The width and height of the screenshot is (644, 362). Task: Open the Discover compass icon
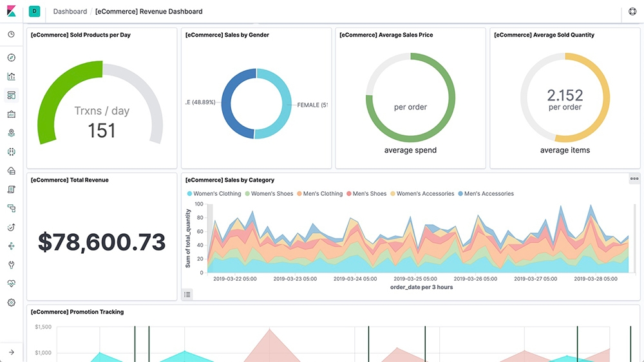pyautogui.click(x=11, y=58)
